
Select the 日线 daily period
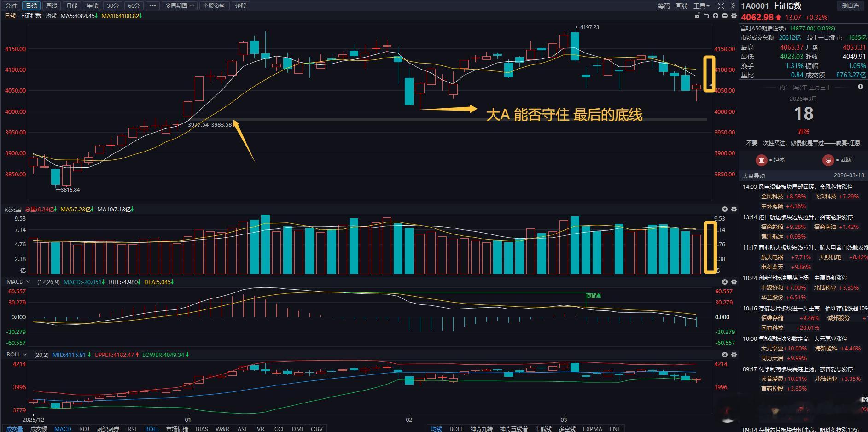pos(31,6)
